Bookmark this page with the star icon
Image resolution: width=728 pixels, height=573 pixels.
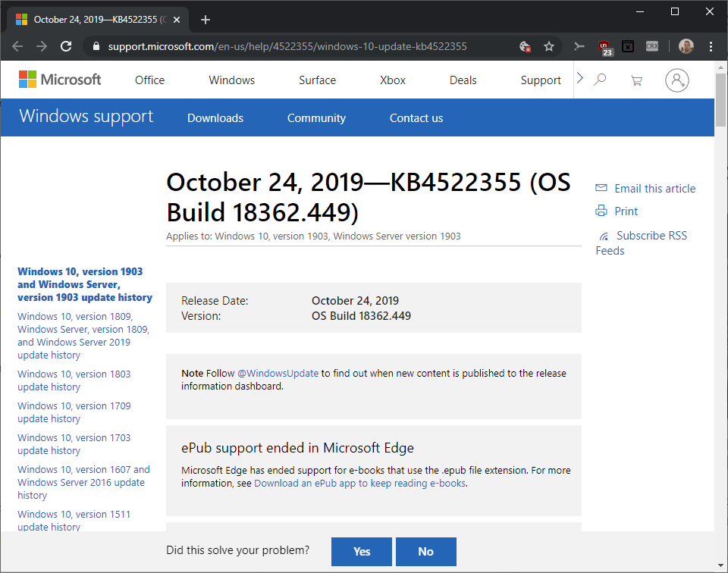coord(549,46)
